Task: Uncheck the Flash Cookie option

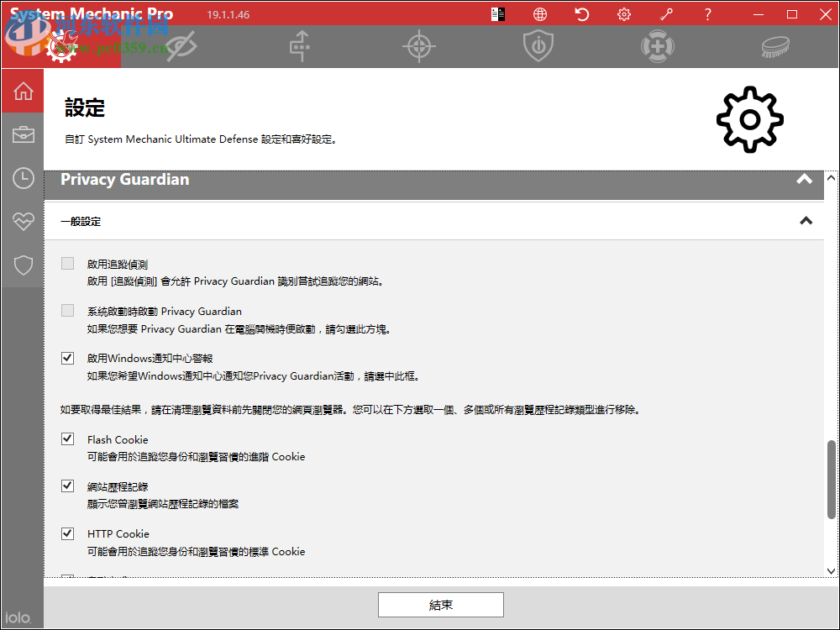Action: pos(67,438)
